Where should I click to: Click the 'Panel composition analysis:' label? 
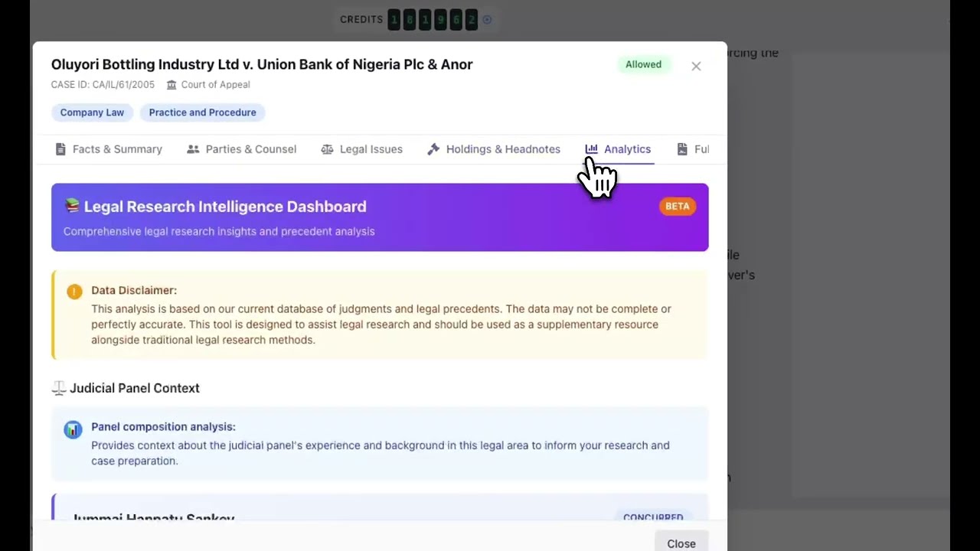pyautogui.click(x=163, y=427)
